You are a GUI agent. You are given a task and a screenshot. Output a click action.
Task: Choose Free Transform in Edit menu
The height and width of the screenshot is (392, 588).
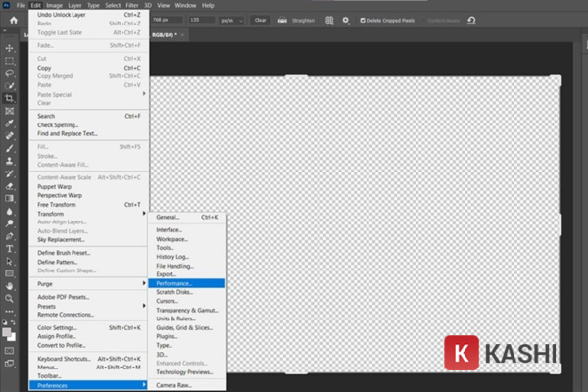point(88,205)
